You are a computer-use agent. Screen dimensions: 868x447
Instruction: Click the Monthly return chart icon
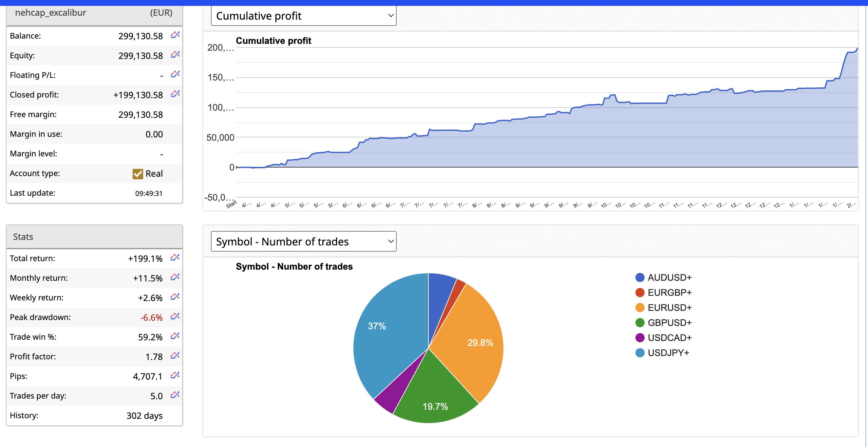click(x=175, y=277)
